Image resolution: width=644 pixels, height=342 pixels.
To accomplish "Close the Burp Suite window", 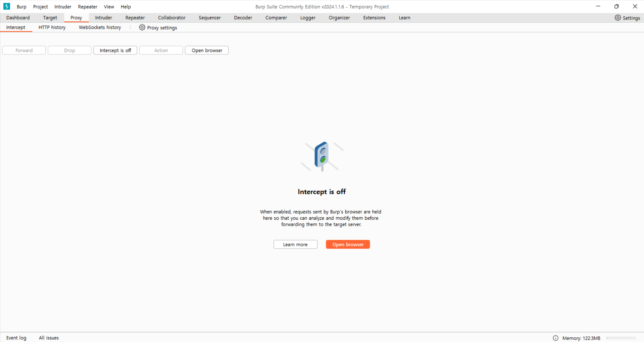I will [635, 6].
